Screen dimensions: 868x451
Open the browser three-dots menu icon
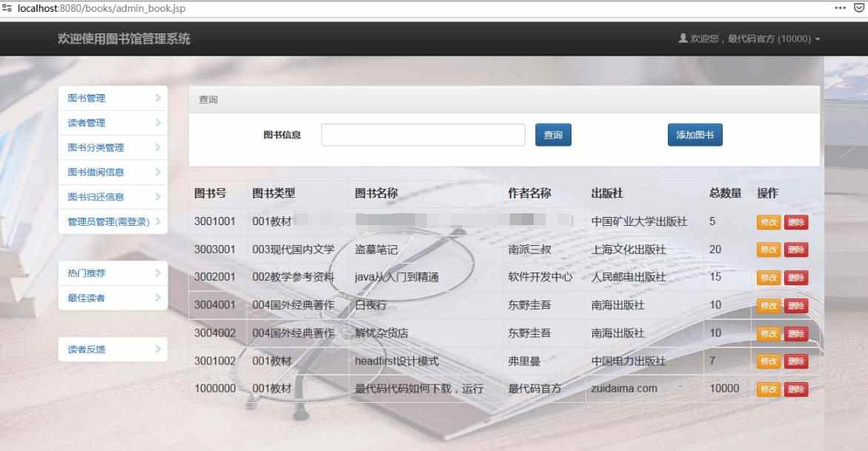pos(840,7)
